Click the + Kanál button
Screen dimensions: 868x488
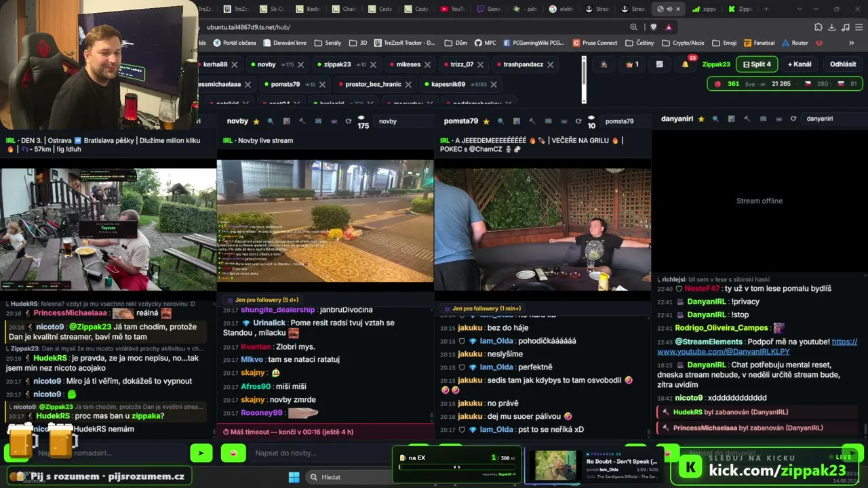click(800, 64)
